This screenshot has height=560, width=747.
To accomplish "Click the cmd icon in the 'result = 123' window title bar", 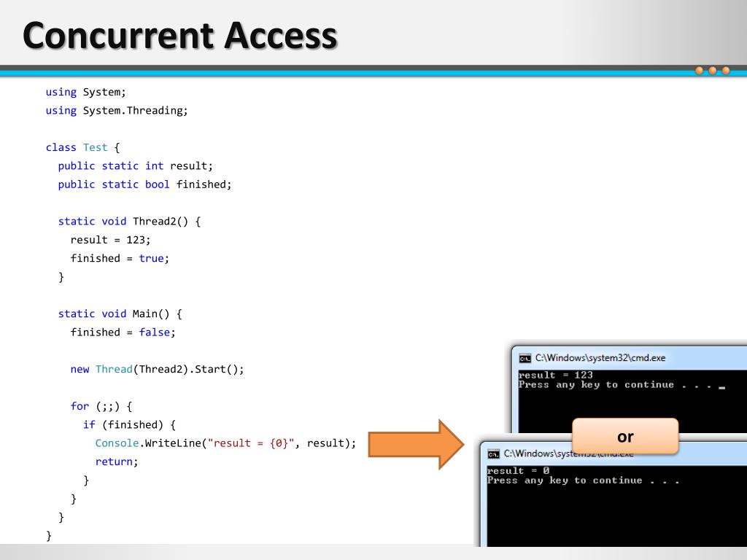I will 525,359.
